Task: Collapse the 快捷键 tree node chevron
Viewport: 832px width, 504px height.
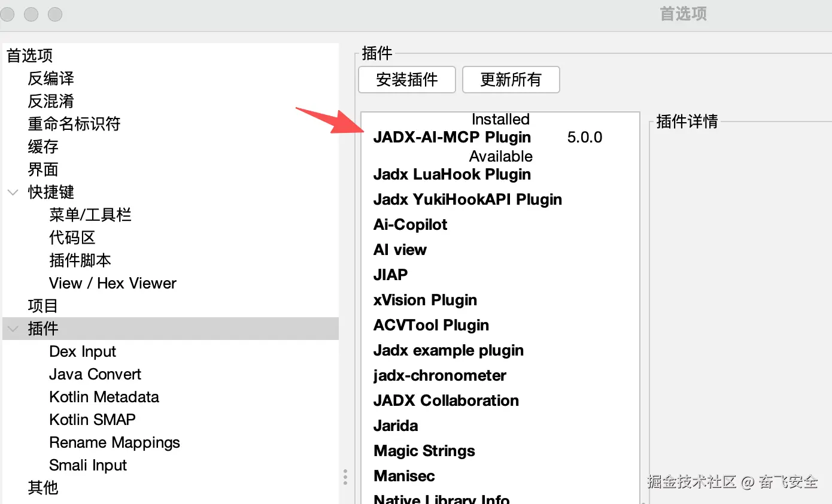Action: (13, 193)
